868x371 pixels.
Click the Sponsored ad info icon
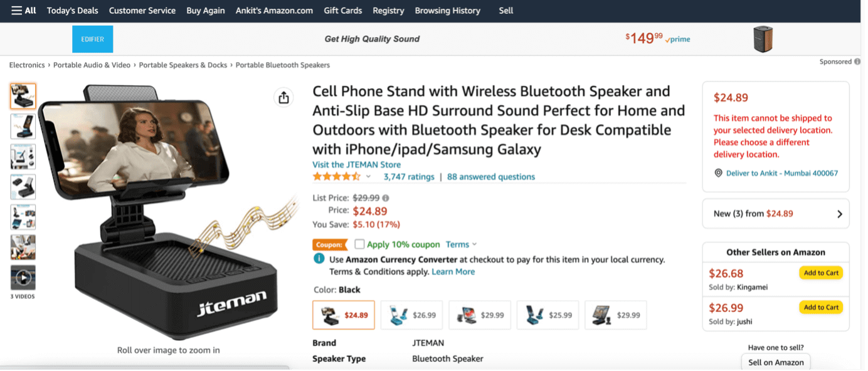[857, 61]
